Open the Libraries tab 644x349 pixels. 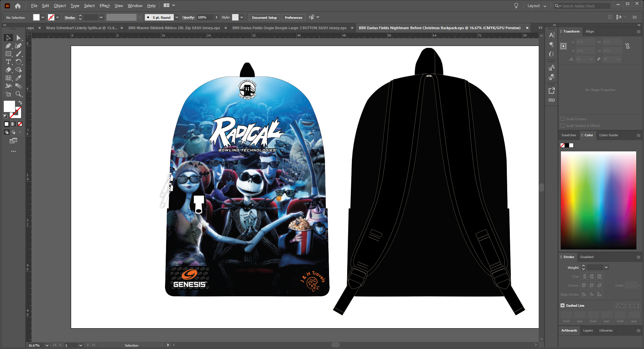(x=606, y=331)
